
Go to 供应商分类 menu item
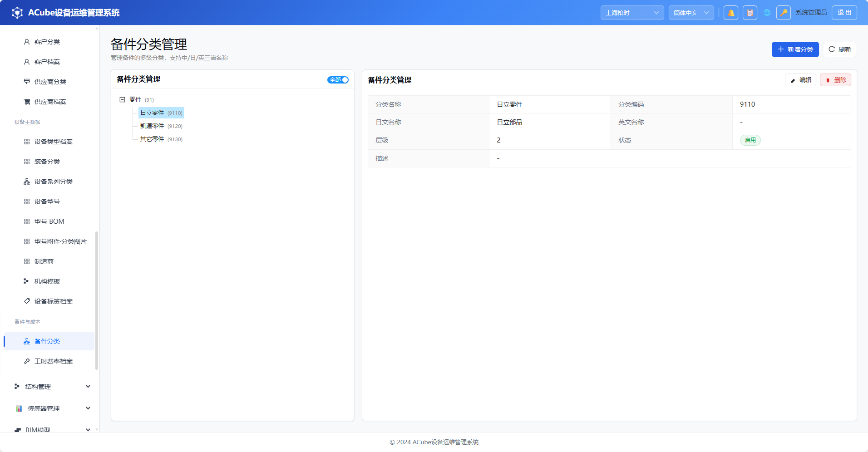(x=49, y=82)
